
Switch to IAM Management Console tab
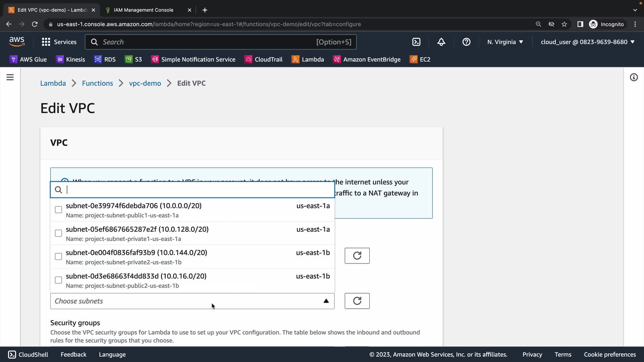pos(144,10)
